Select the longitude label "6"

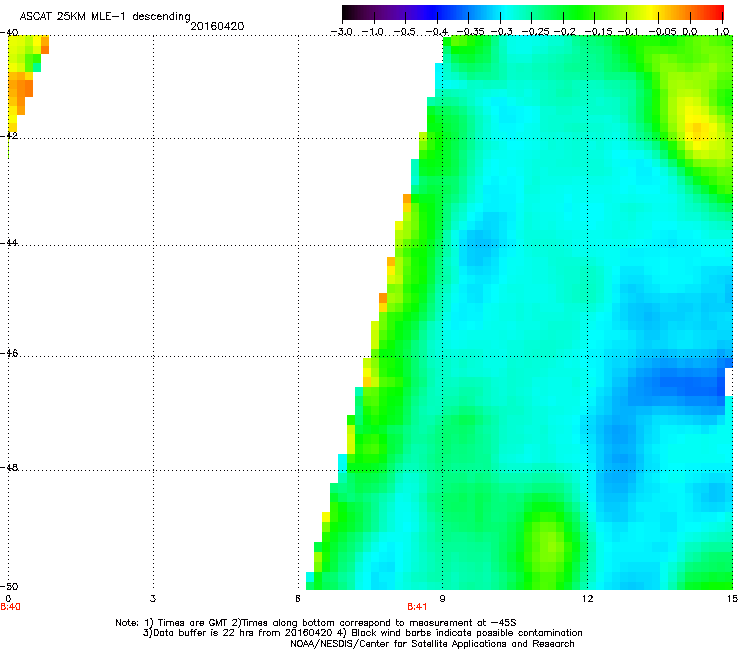298,599
